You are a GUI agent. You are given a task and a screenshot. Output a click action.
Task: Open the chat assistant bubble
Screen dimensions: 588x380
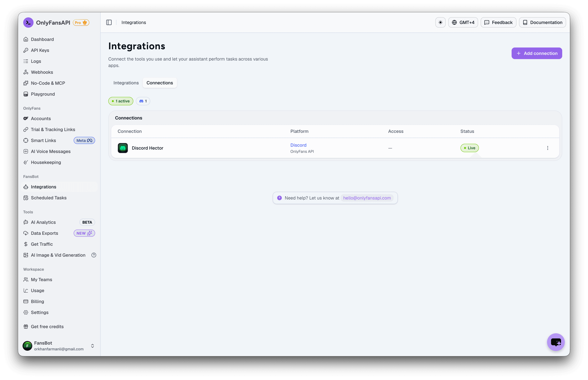point(556,342)
